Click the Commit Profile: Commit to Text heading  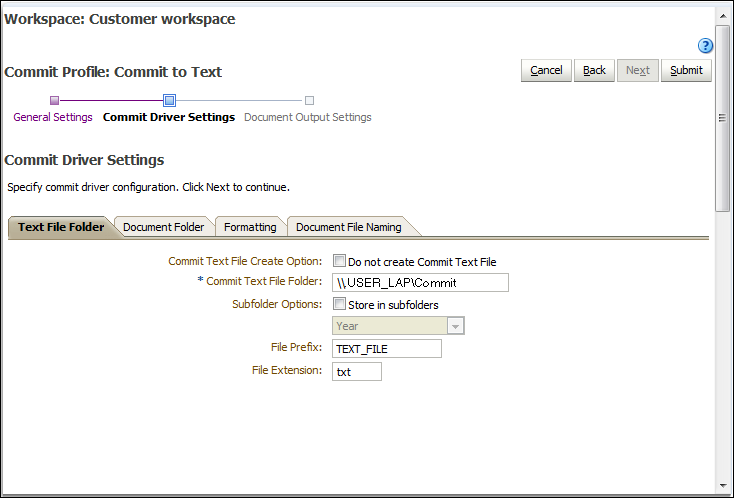113,72
